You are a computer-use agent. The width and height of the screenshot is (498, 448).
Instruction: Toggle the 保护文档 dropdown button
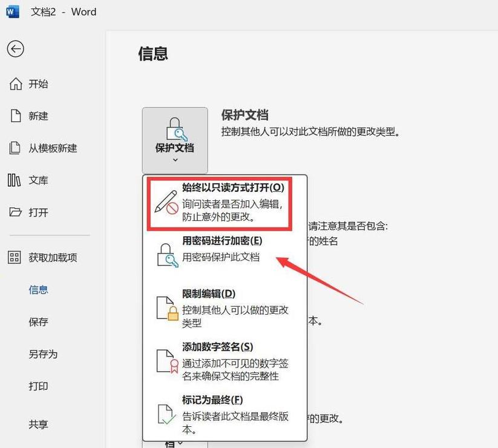175,140
